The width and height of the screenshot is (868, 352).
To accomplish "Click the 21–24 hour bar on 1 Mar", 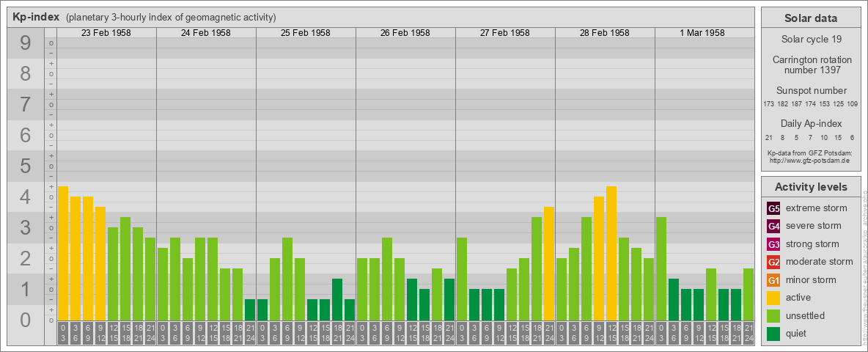I will pyautogui.click(x=749, y=295).
